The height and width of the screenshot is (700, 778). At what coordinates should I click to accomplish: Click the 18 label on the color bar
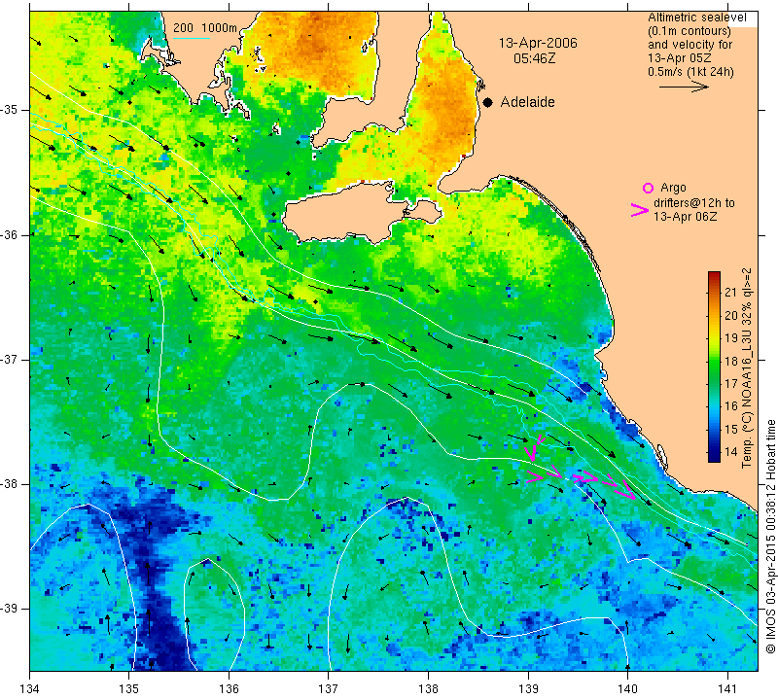(x=730, y=361)
